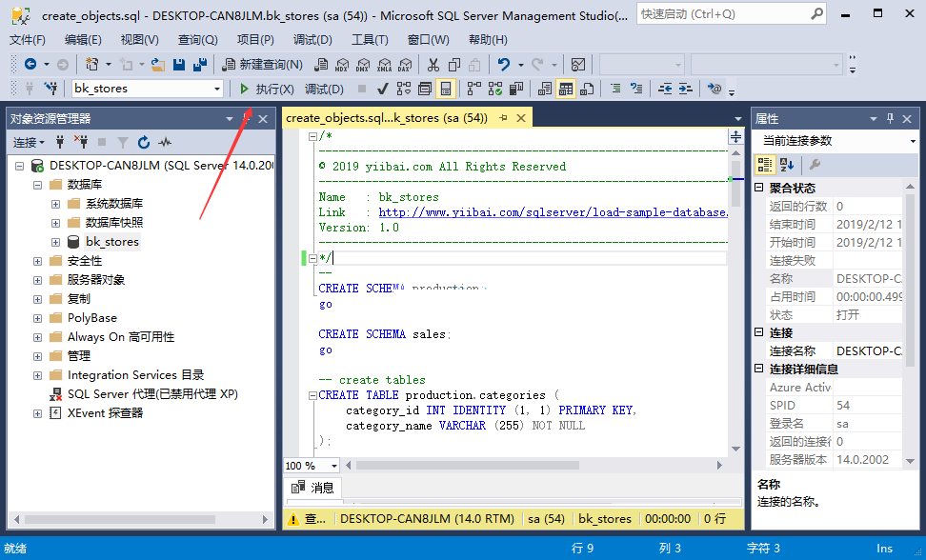The image size is (926, 560).
Task: Click the Parse checkmark icon
Action: [383, 90]
